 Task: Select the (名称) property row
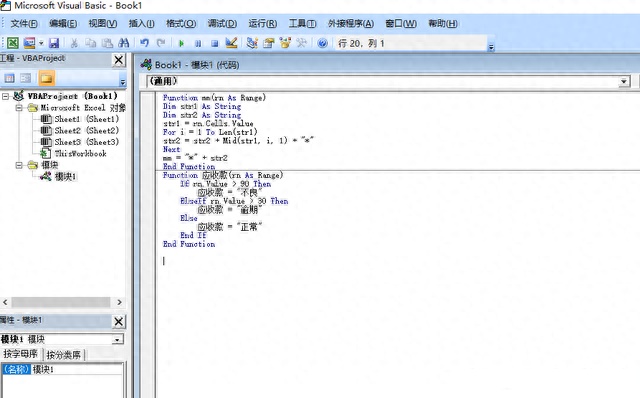[x=62, y=369]
